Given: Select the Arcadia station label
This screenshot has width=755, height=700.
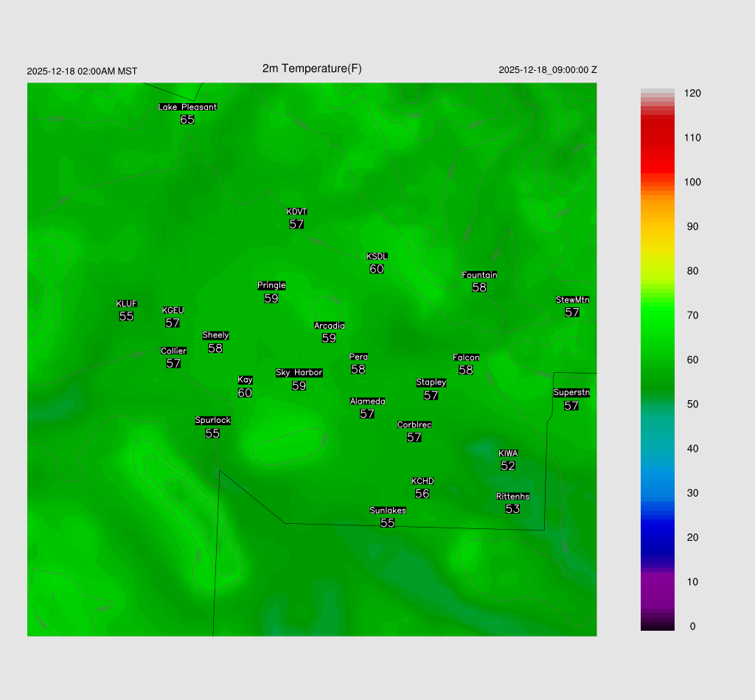Looking at the screenshot, I should 329,326.
